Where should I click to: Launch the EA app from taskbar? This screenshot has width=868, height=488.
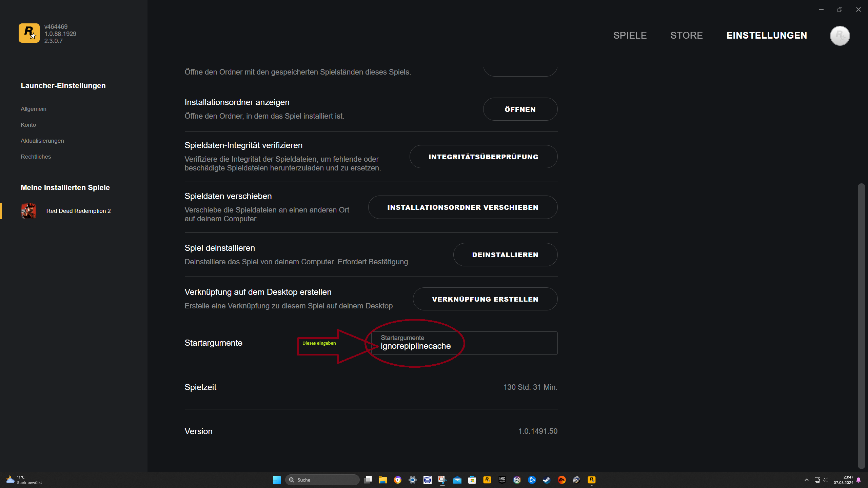click(x=561, y=480)
